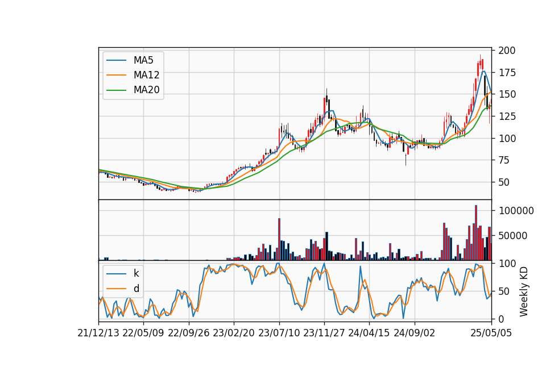546x392 pixels.
Task: Click the 23/11/27 date label
Action: (324, 333)
